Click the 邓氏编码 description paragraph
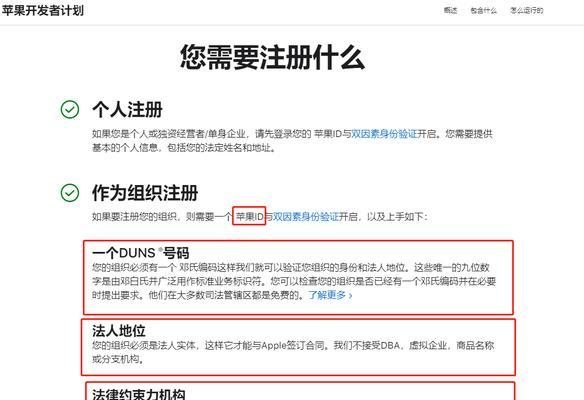The image size is (584, 400). (x=294, y=282)
